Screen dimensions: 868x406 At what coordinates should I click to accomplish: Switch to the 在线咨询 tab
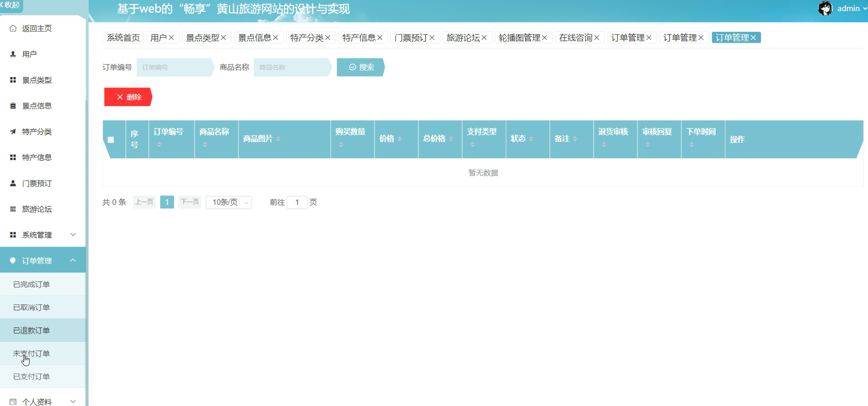pos(575,37)
